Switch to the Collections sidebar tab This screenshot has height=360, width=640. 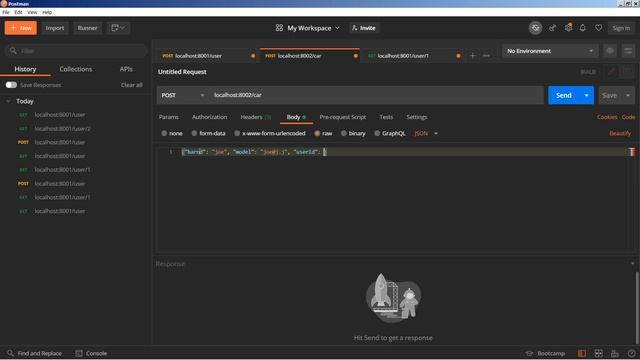(x=76, y=69)
